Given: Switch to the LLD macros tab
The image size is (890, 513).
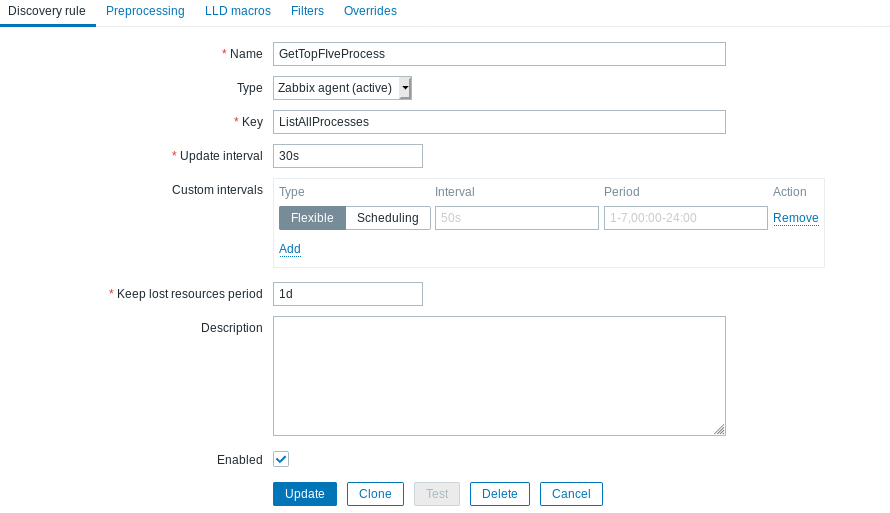Looking at the screenshot, I should (x=238, y=11).
